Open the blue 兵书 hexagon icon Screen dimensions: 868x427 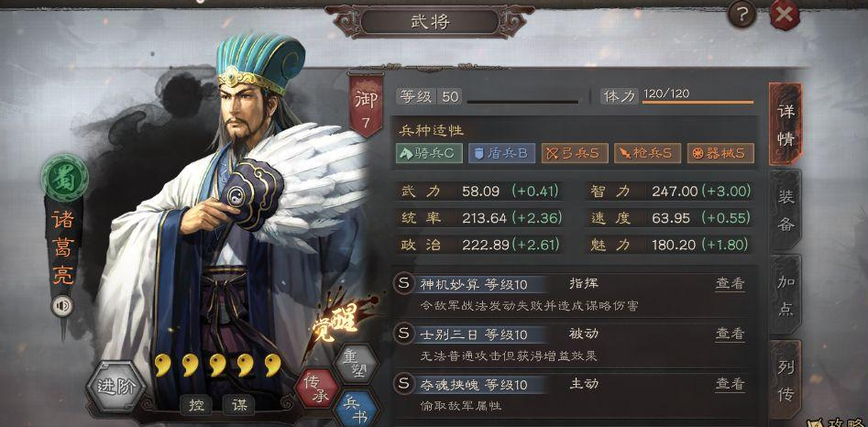357,410
